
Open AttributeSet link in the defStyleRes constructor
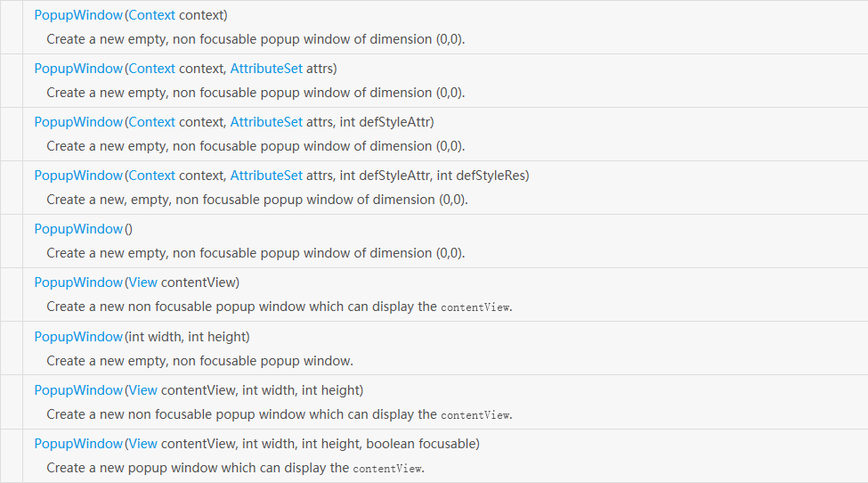[266, 176]
